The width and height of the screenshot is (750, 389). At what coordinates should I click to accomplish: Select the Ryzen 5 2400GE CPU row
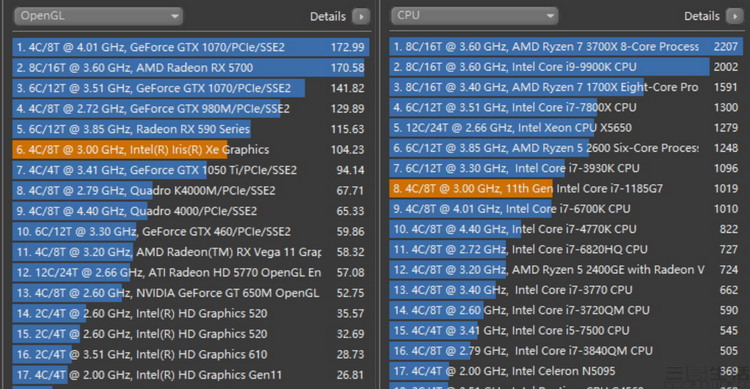point(566,270)
